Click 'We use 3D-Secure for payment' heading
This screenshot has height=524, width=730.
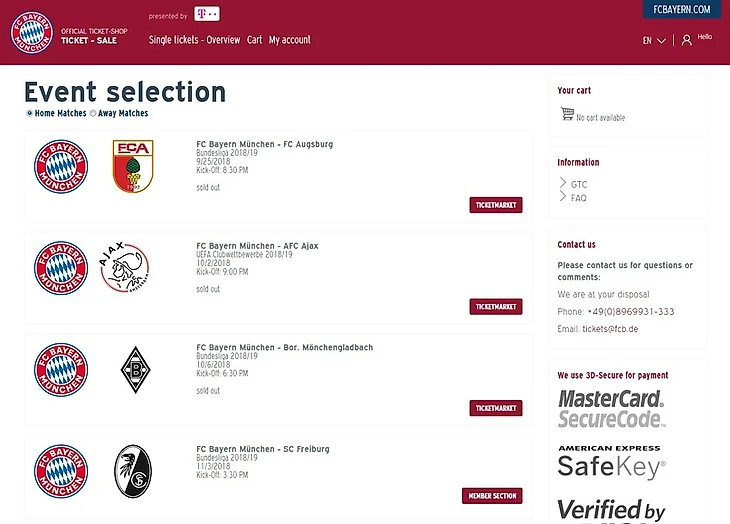pos(613,375)
